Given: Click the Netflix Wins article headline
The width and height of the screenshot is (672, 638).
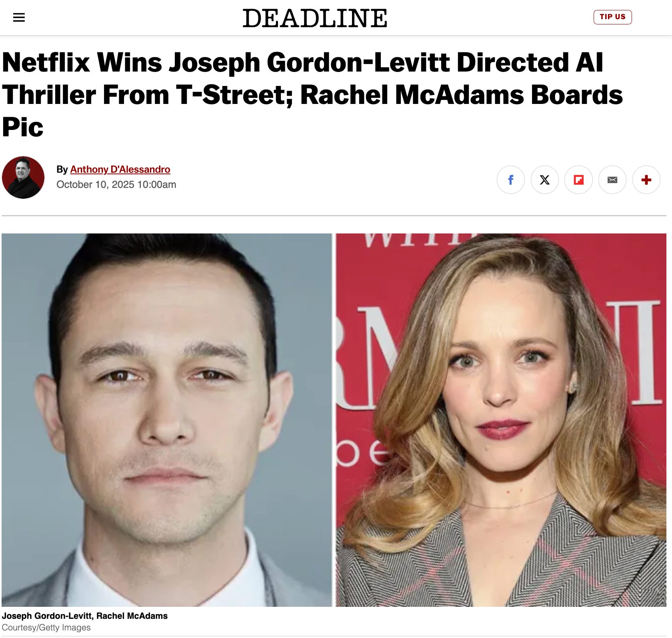Looking at the screenshot, I should (312, 95).
